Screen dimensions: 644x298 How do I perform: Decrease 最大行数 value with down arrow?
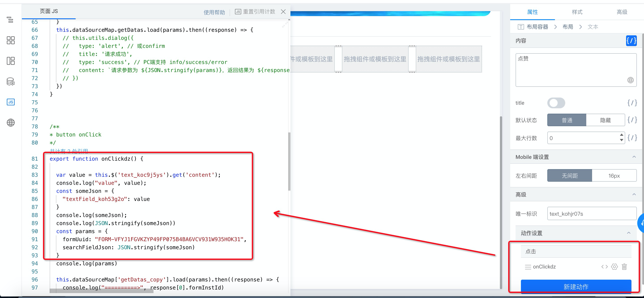[x=621, y=140]
